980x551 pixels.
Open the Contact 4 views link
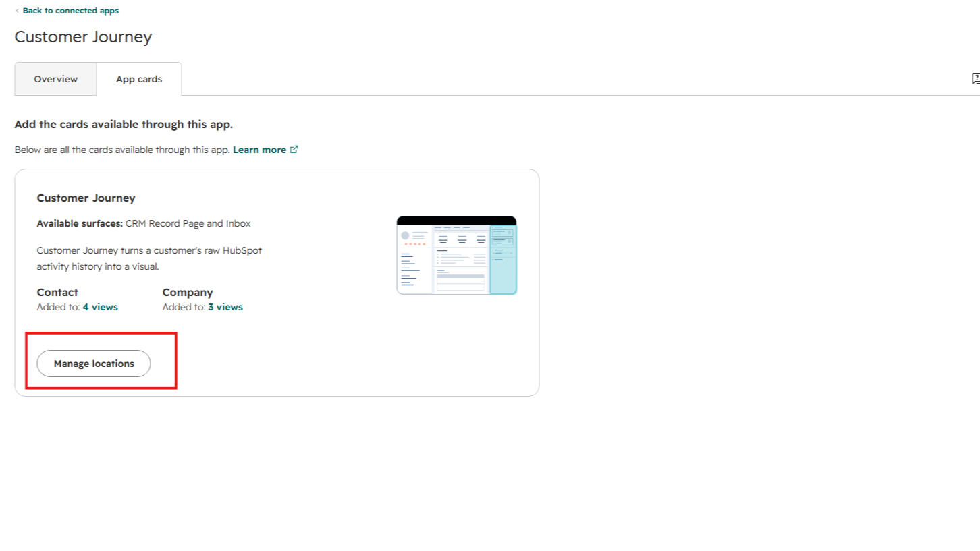(x=100, y=307)
